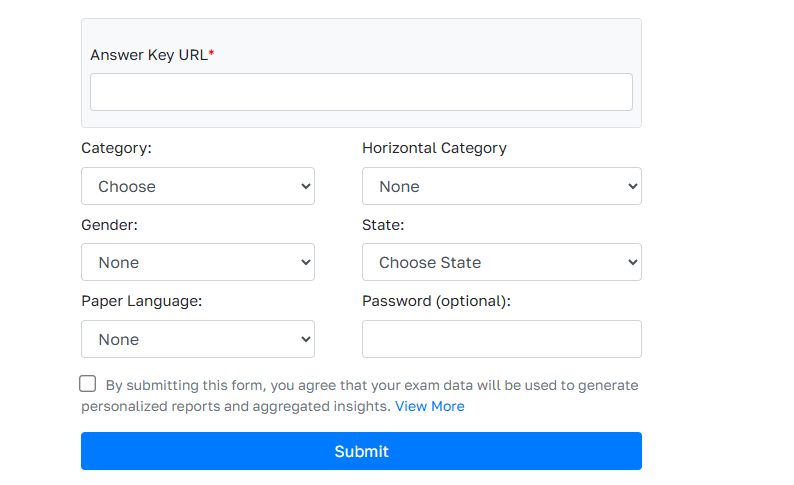The height and width of the screenshot is (485, 794).
Task: Click the chevron arrow on the State dropdown
Action: (x=631, y=262)
